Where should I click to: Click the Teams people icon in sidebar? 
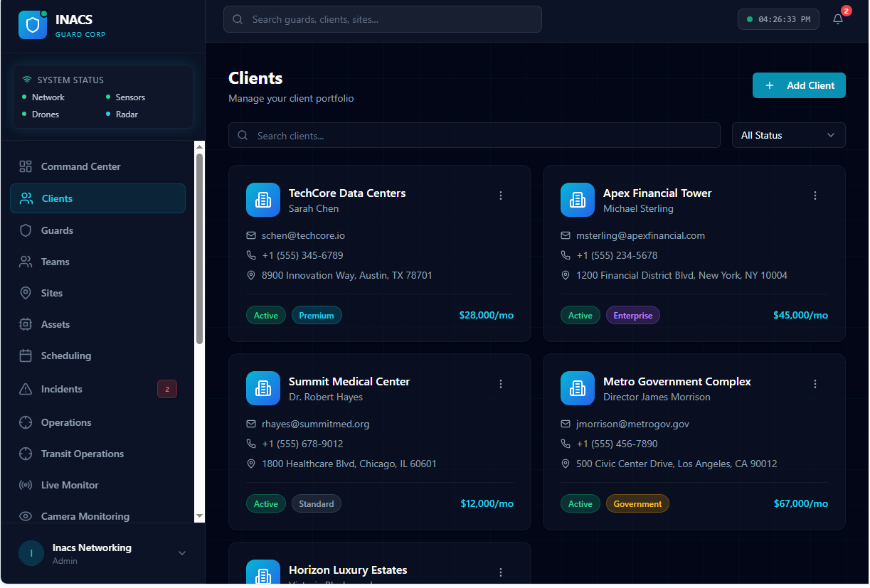[x=26, y=262]
